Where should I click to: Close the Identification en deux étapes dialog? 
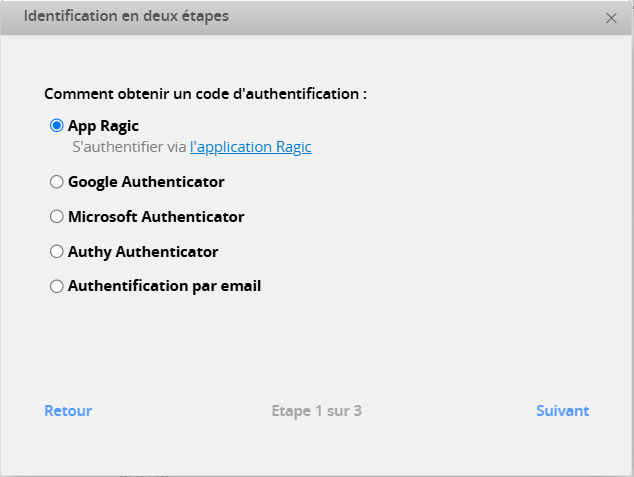(x=611, y=18)
